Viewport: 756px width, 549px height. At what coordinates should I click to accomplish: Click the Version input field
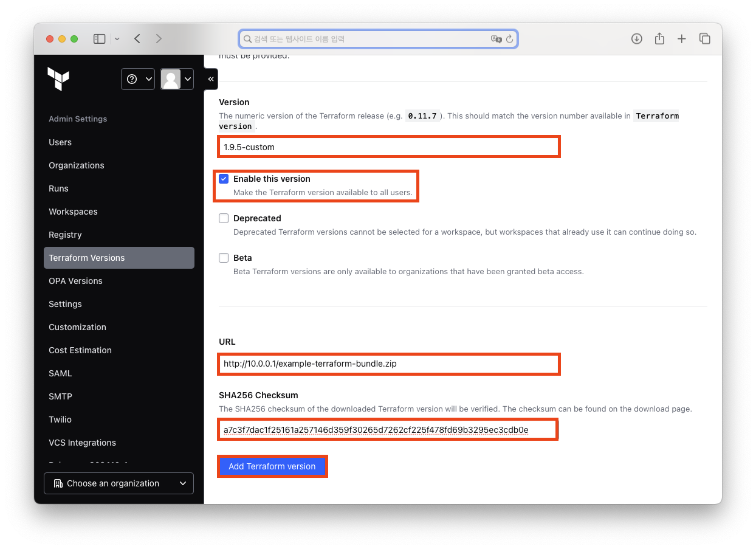(x=389, y=147)
